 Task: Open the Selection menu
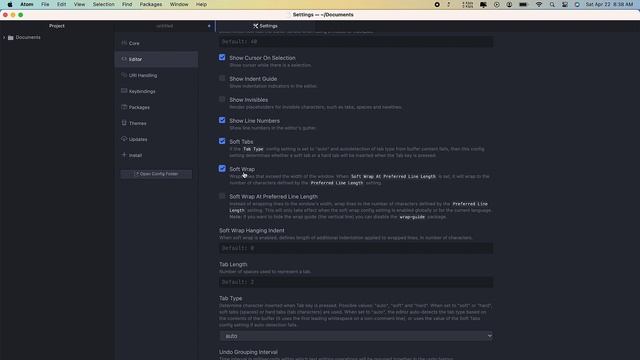103,4
